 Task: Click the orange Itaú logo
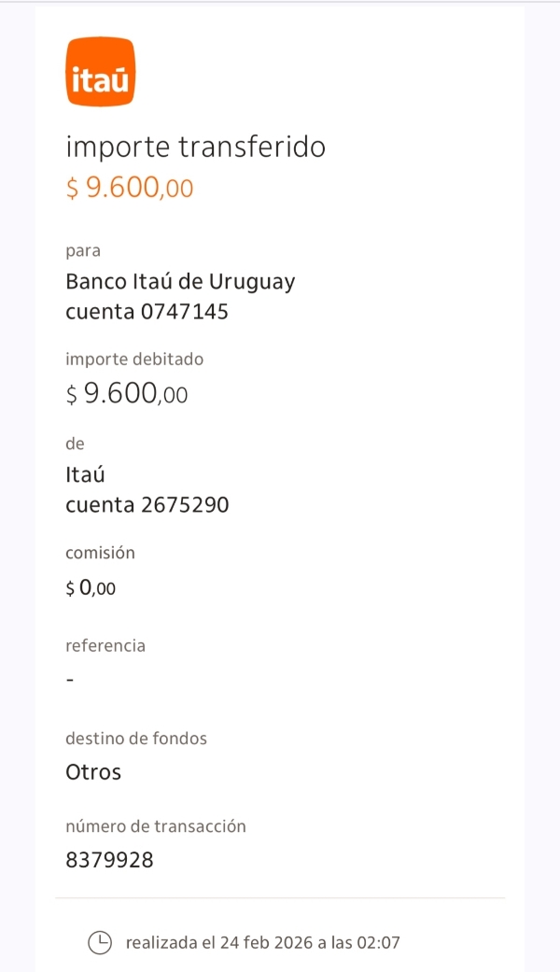tap(100, 72)
